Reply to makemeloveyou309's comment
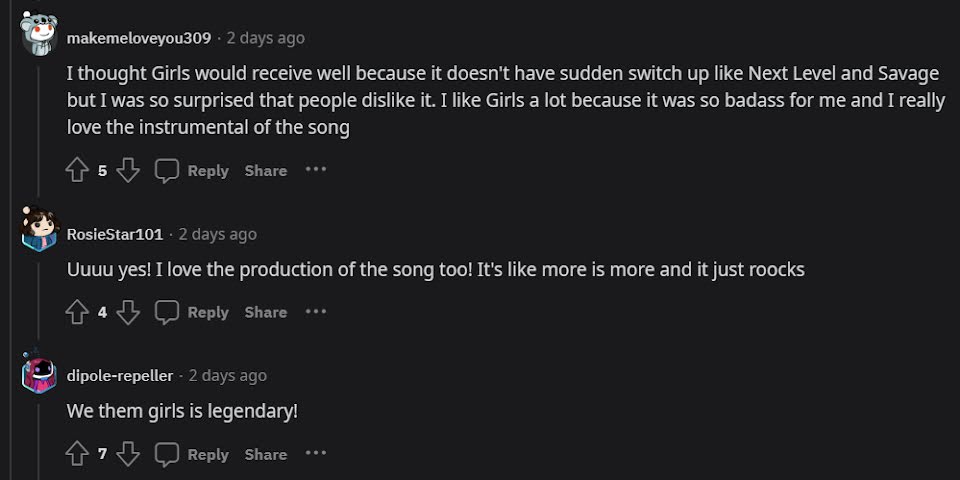 point(192,171)
